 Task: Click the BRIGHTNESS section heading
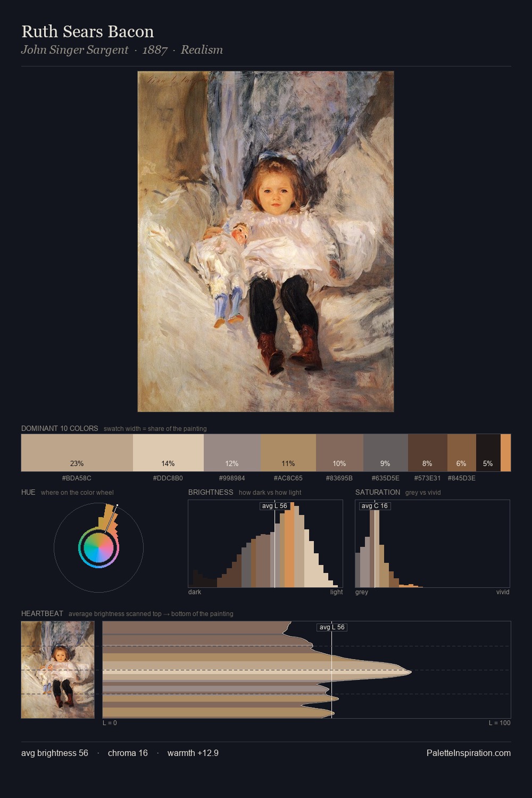coord(211,492)
